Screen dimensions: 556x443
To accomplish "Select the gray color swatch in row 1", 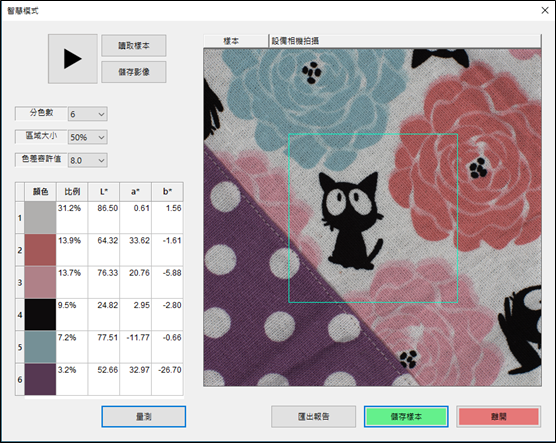I will (x=40, y=217).
